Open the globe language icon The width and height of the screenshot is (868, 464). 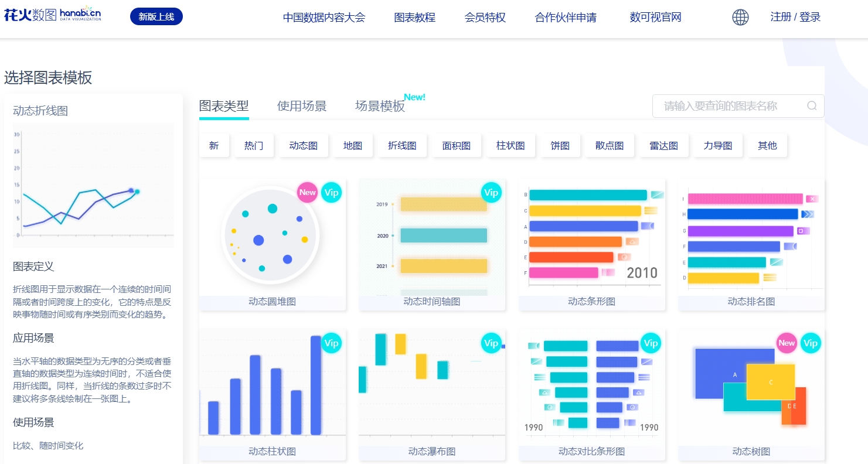pos(740,17)
